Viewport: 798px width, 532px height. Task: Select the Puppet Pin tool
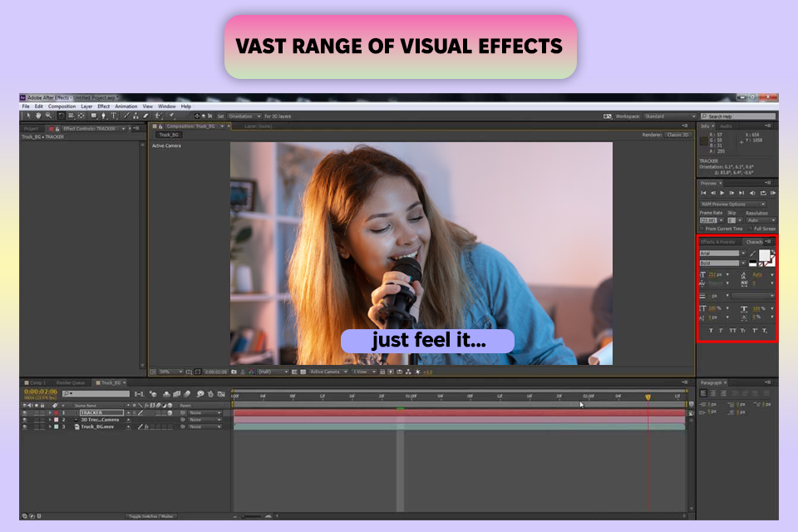pos(171,116)
